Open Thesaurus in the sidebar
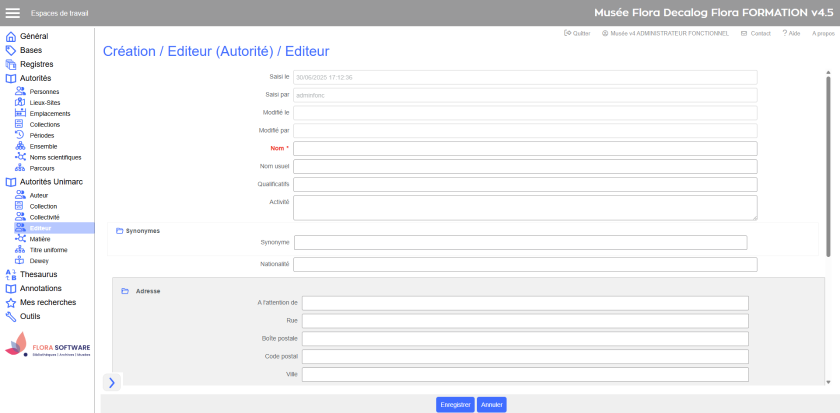 (x=38, y=274)
